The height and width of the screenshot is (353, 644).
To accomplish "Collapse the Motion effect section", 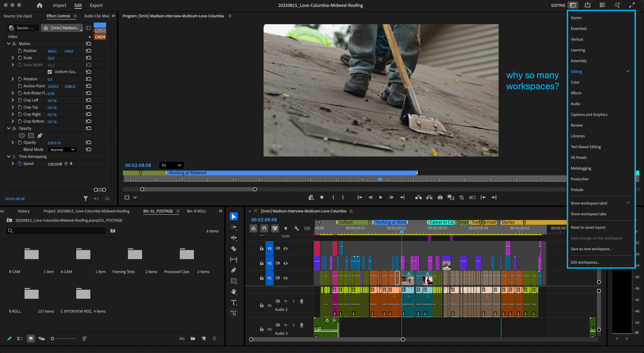I will coord(9,44).
